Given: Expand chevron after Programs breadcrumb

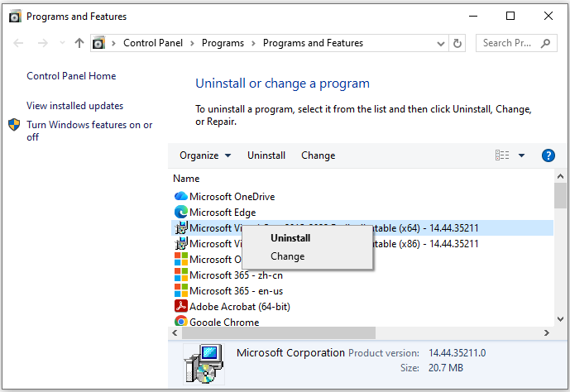Looking at the screenshot, I should 253,43.
